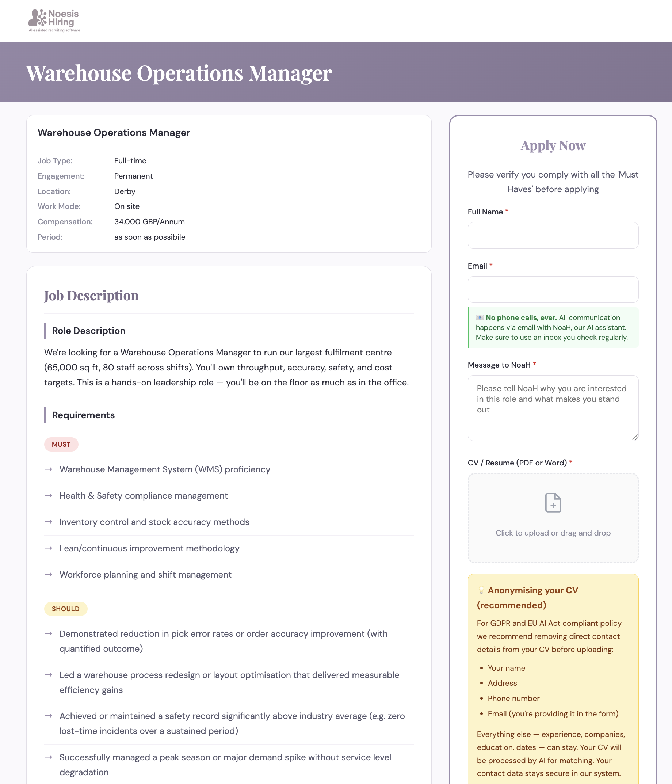
Task: Click the 'Address' bullet in anonymising tips
Action: (x=502, y=682)
